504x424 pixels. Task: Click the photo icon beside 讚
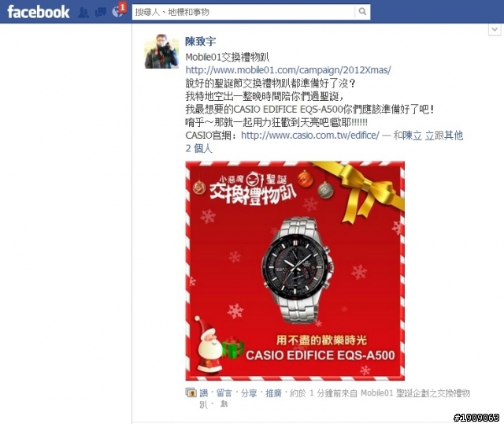point(191,392)
